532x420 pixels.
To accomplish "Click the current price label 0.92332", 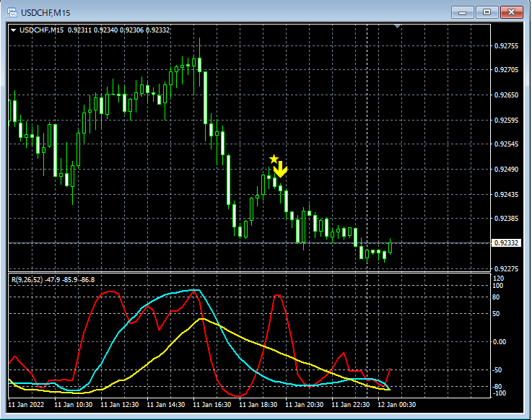I will 506,243.
